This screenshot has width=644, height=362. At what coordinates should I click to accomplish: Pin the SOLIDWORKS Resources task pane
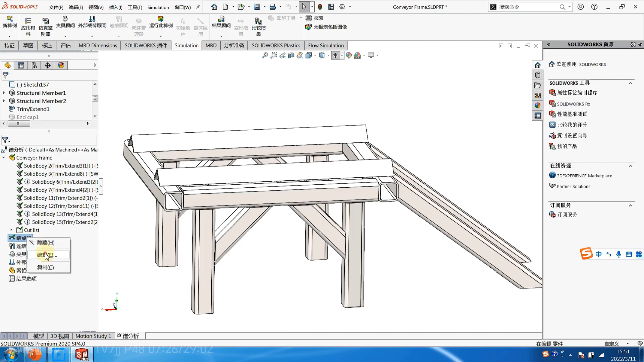(640, 45)
